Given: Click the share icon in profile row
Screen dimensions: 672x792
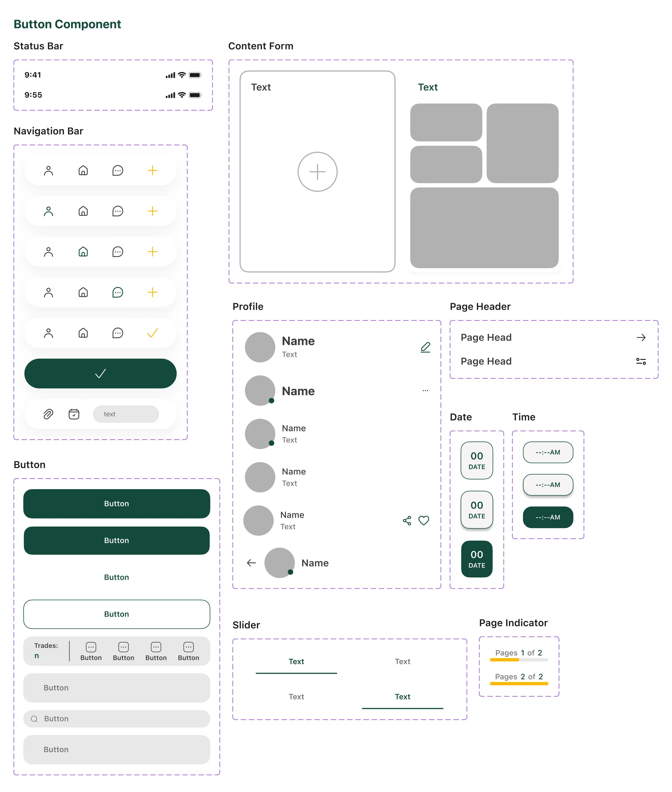Looking at the screenshot, I should point(407,520).
